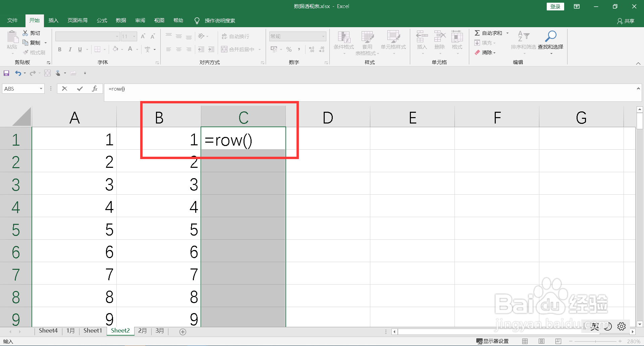Switch to Page Layout view icon
The width and height of the screenshot is (644, 346).
coord(541,341)
